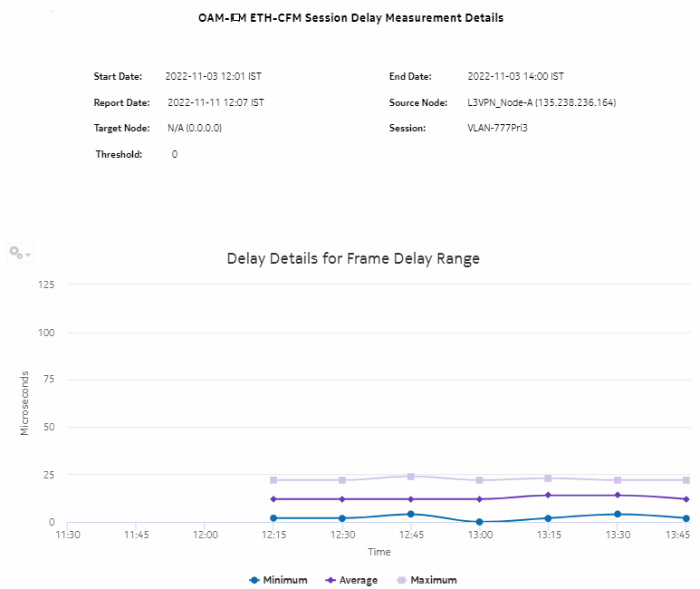Select Average data point at 12:15
700x589 pixels.
point(273,499)
